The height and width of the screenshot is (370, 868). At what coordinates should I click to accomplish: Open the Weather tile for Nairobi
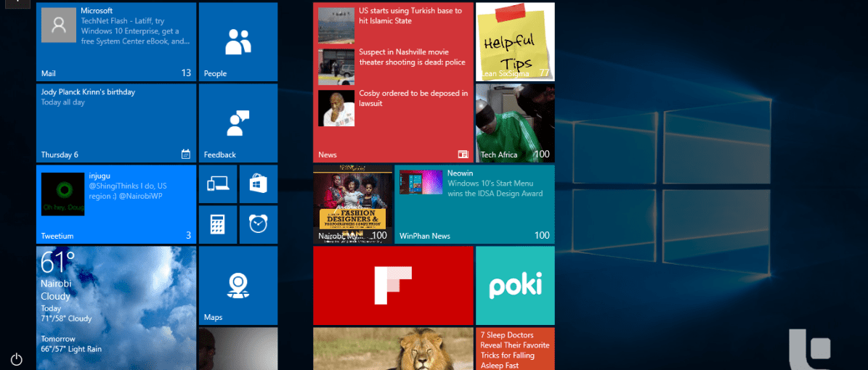(116, 308)
